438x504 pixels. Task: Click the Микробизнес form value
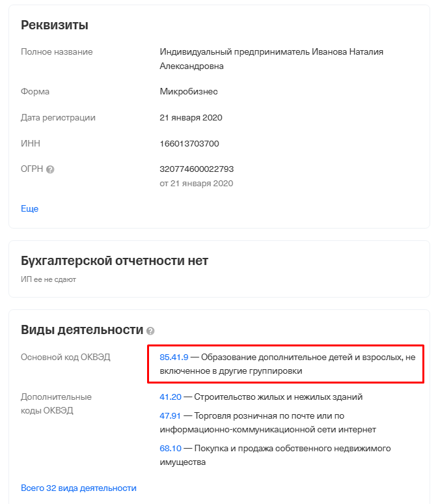pyautogui.click(x=189, y=92)
